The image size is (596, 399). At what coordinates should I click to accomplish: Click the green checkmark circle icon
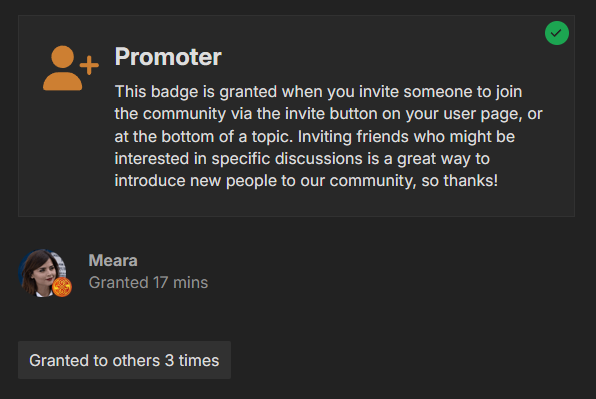[557, 33]
